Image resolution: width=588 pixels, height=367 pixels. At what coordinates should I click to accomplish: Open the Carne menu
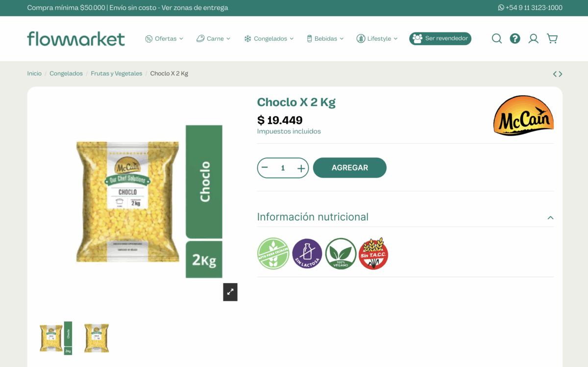point(213,39)
